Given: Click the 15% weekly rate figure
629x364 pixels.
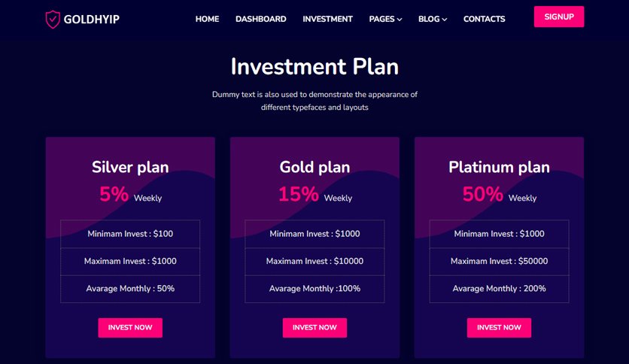Looking at the screenshot, I should pyautogui.click(x=299, y=195).
